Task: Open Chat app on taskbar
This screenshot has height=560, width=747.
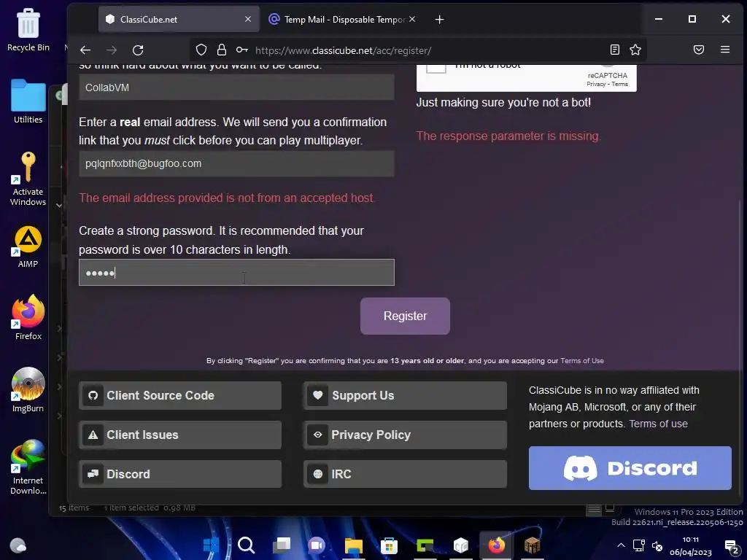Action: pos(317,545)
